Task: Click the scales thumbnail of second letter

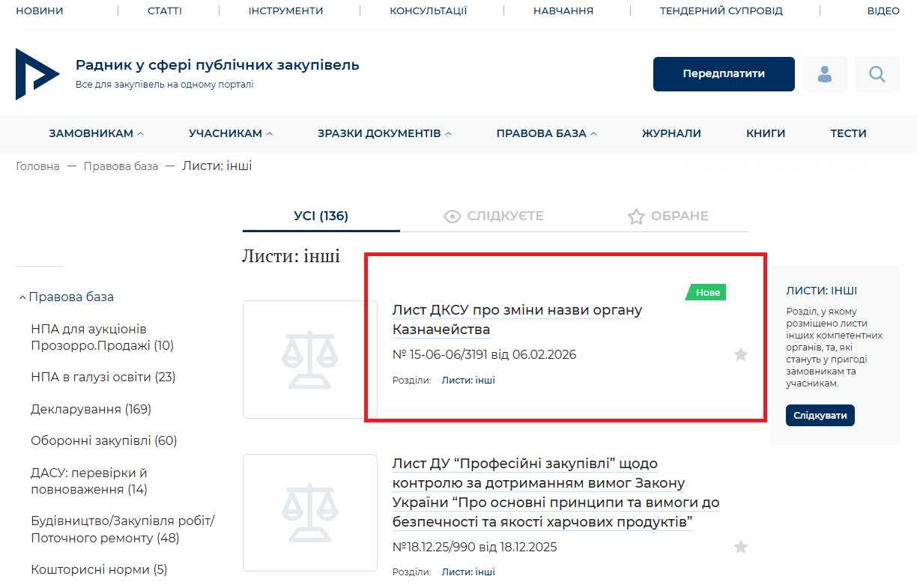Action: tap(309, 512)
